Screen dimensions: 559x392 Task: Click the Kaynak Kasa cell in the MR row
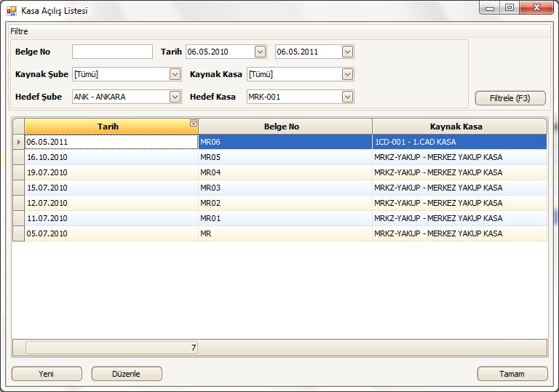point(459,233)
